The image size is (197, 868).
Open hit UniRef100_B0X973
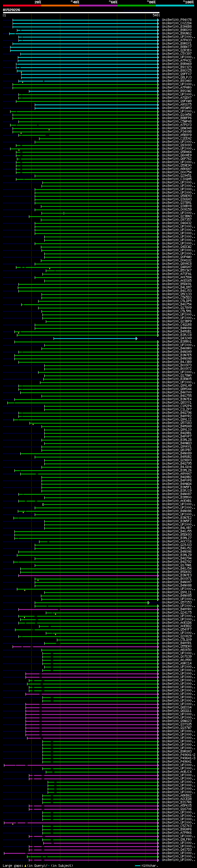(177, 365)
